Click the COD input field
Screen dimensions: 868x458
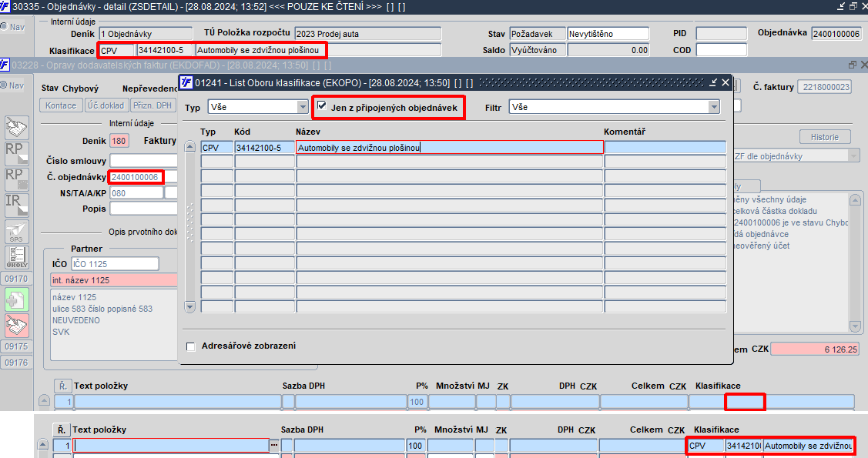[x=722, y=50]
